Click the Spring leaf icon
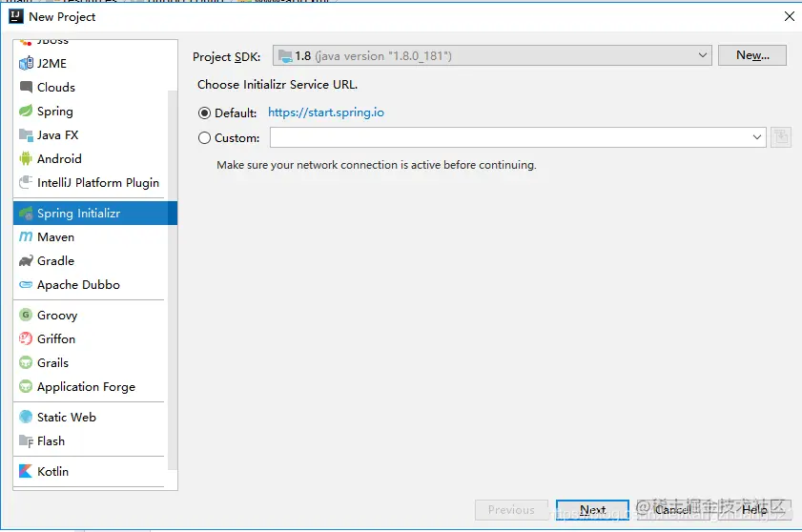Viewport: 802px width, 532px height. pyautogui.click(x=26, y=111)
